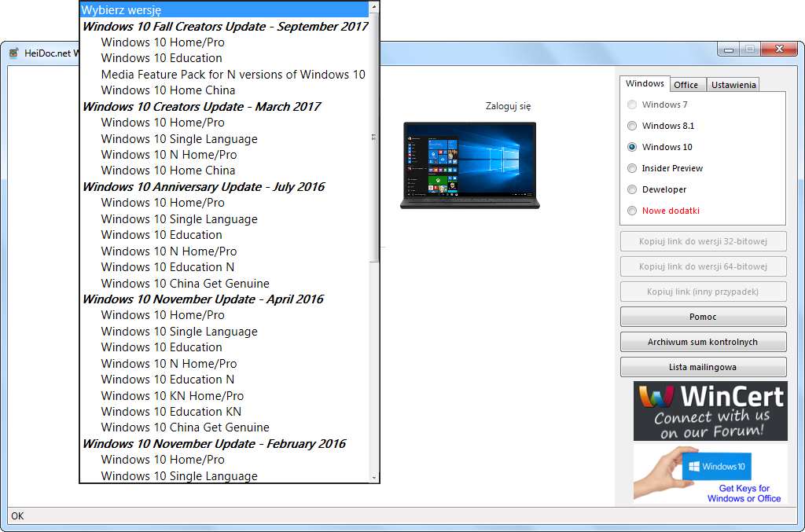Image resolution: width=805 pixels, height=532 pixels.
Task: Open Archiwum sum kontrolnych
Action: (703, 342)
